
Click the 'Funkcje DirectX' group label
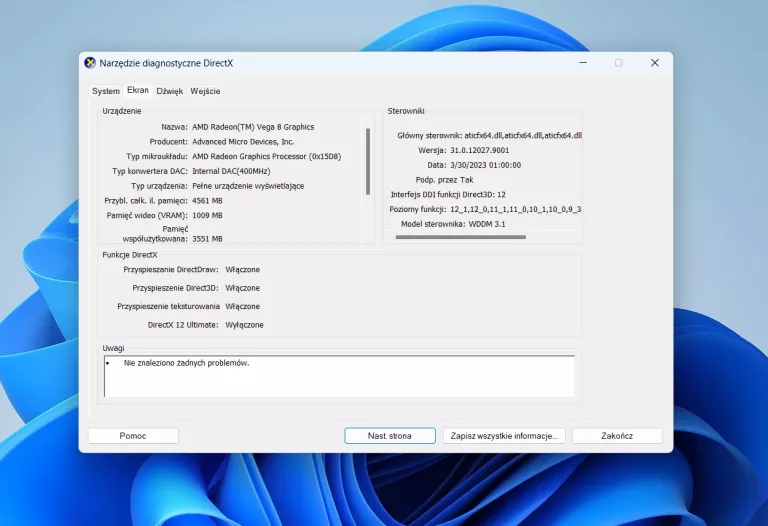(x=130, y=255)
